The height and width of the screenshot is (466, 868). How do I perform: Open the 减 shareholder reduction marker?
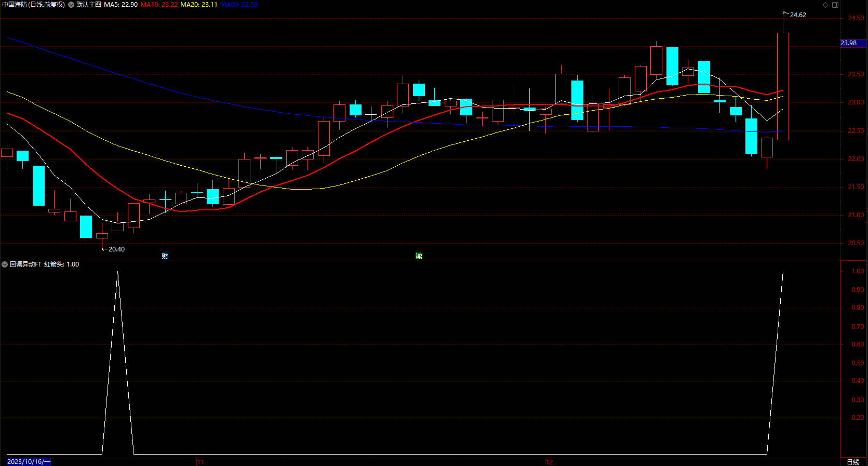(419, 256)
